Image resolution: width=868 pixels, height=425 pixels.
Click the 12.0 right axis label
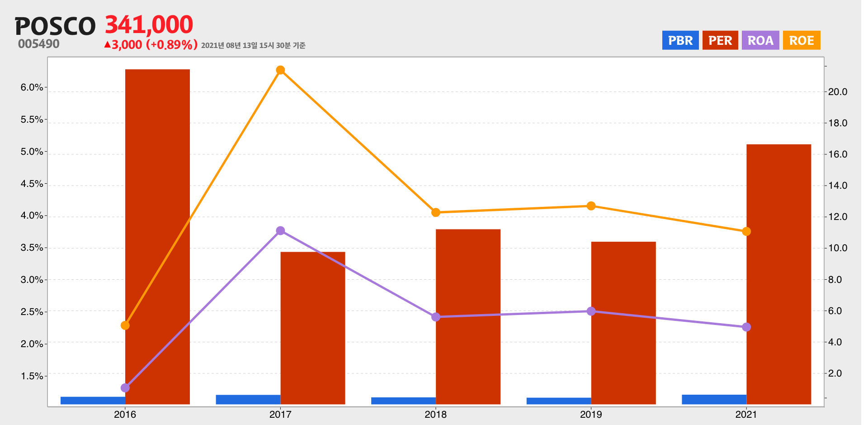pos(838,217)
